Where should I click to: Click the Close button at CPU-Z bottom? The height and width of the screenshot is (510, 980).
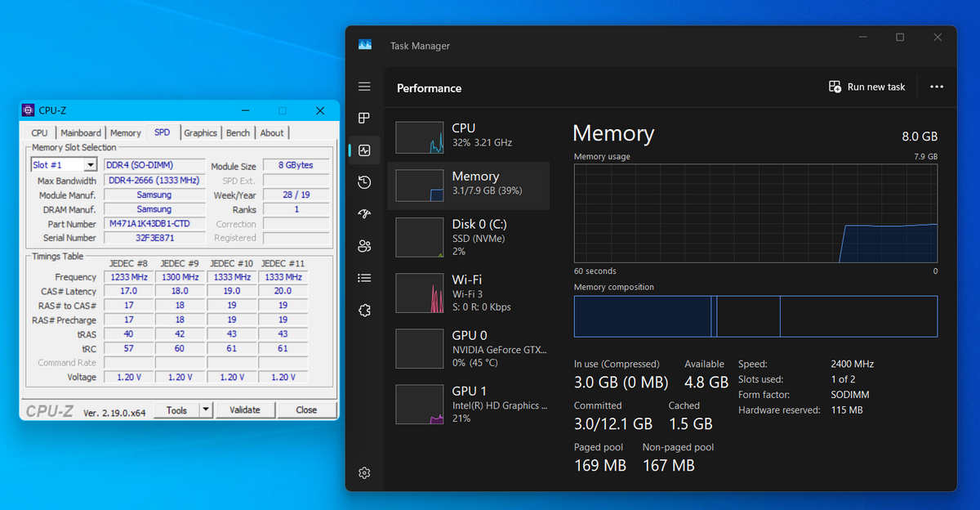pyautogui.click(x=306, y=410)
